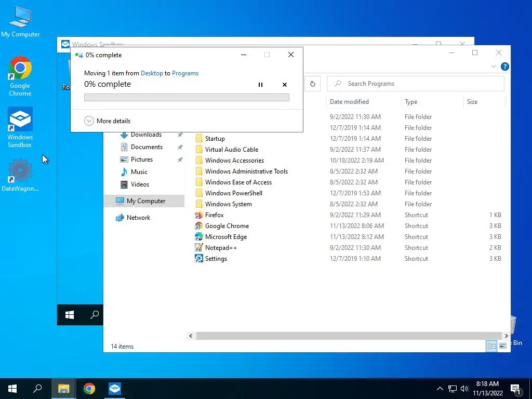532x399 pixels.
Task: Switch to Large icons view layout
Action: point(503,346)
